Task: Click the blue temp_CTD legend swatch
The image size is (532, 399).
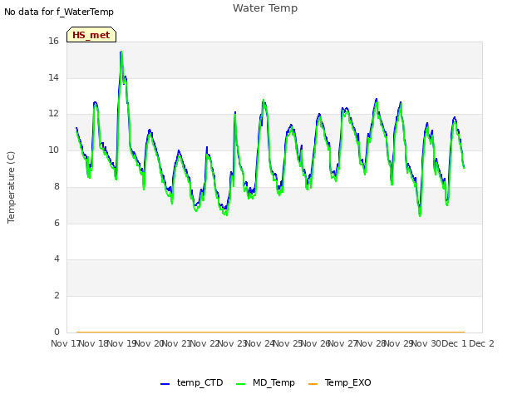Action: click(165, 384)
